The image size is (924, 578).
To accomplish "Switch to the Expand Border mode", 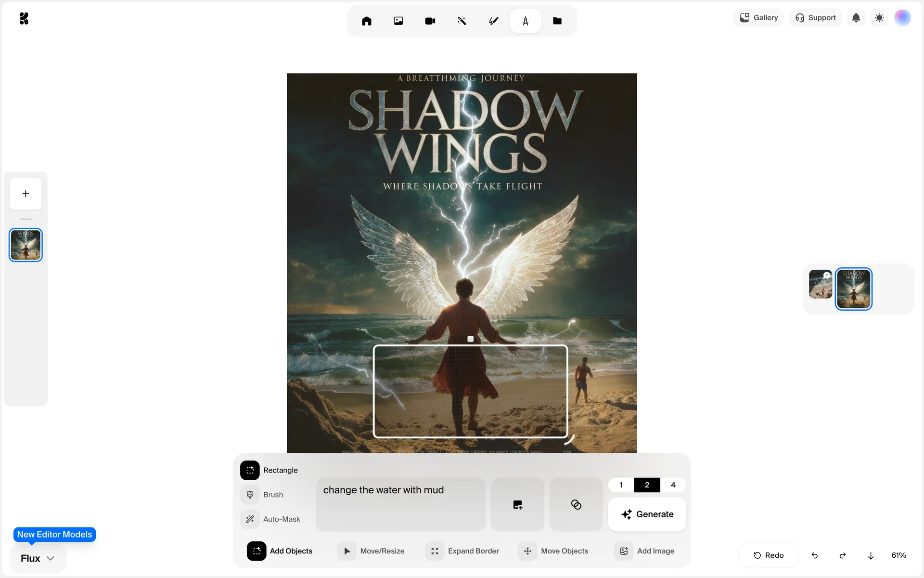I will coord(462,551).
